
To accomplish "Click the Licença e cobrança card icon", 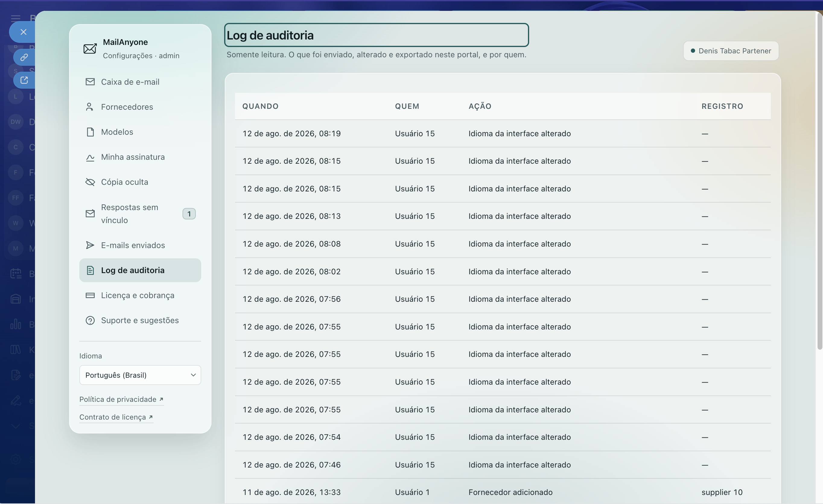I will click(90, 295).
